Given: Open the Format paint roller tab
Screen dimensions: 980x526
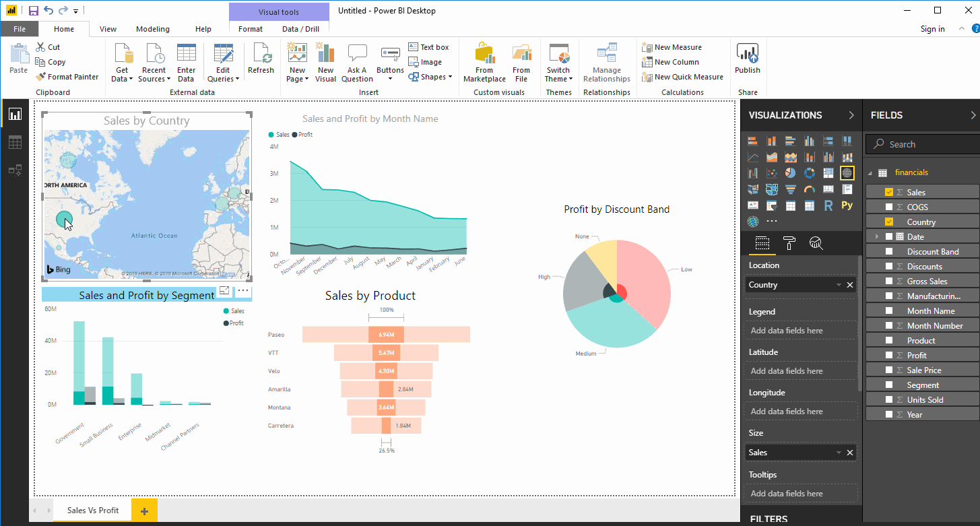Looking at the screenshot, I should click(x=789, y=243).
